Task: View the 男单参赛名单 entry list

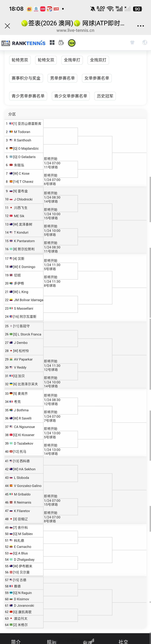Action: coord(62,78)
